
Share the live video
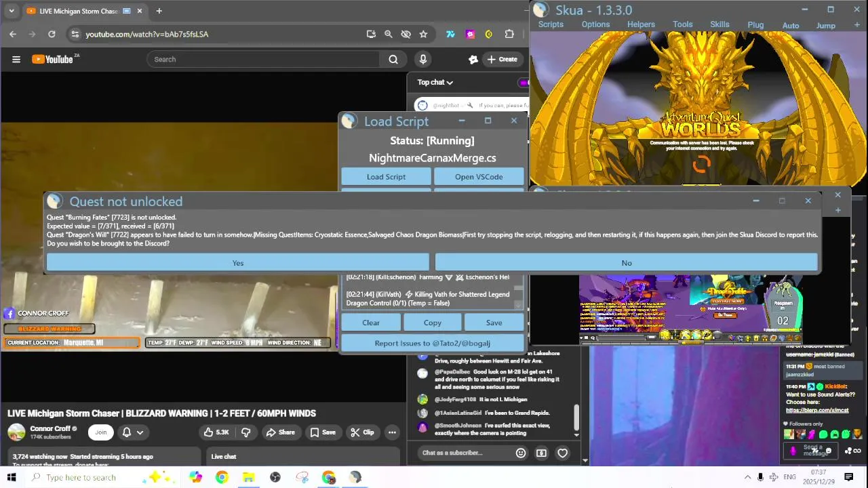point(280,432)
